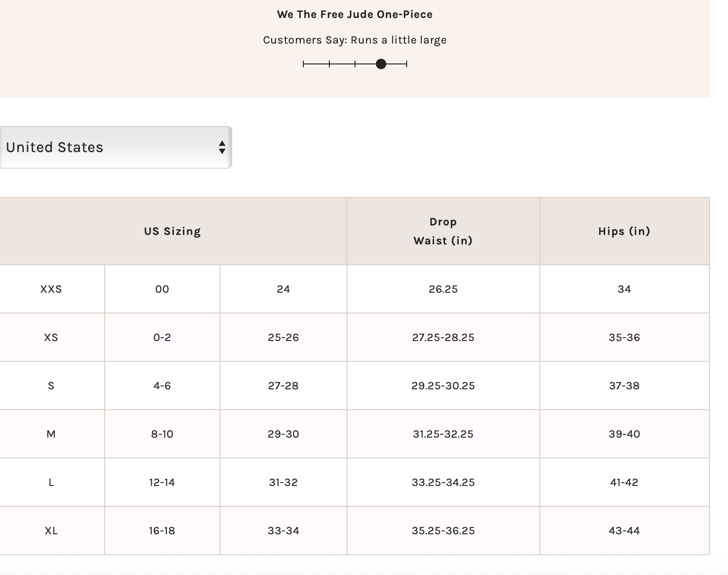728x575 pixels.
Task: Click the '0-2' numeric size cell
Action: [162, 337]
